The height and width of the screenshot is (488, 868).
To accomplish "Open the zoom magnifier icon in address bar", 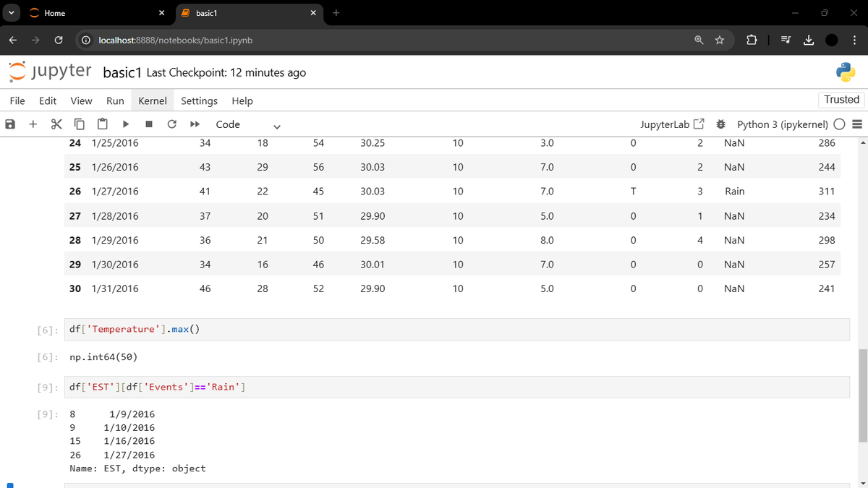I will [699, 40].
